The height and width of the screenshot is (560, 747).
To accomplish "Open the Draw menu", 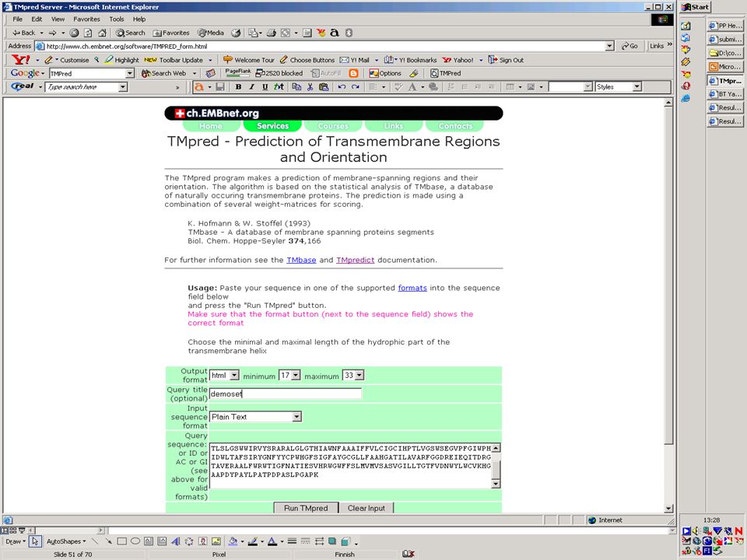I will (16, 541).
